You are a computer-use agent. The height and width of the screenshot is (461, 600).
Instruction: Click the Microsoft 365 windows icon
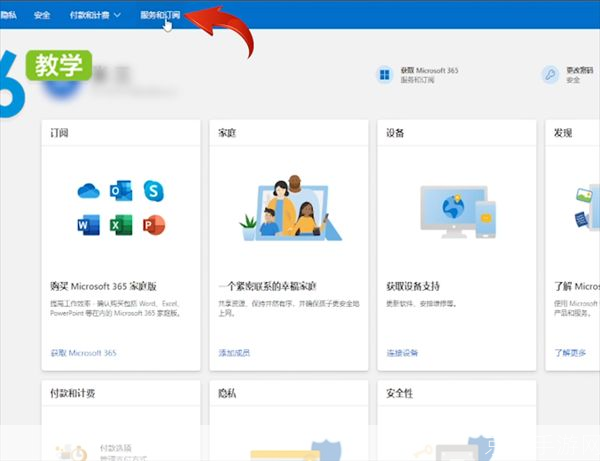385,75
